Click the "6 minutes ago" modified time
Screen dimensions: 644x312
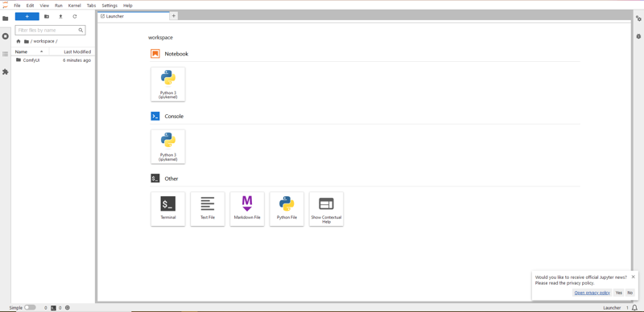[x=76, y=60]
